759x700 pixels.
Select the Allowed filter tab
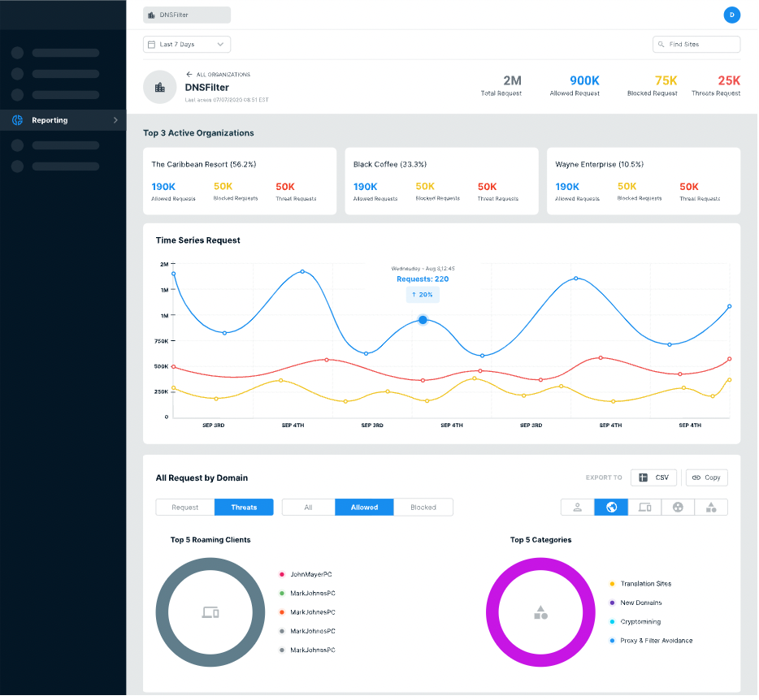[365, 508]
